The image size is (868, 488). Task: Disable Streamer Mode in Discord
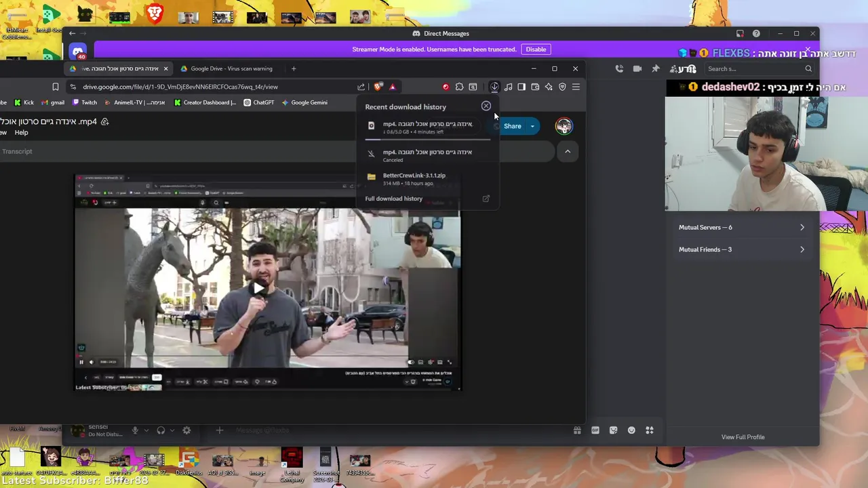(536, 49)
